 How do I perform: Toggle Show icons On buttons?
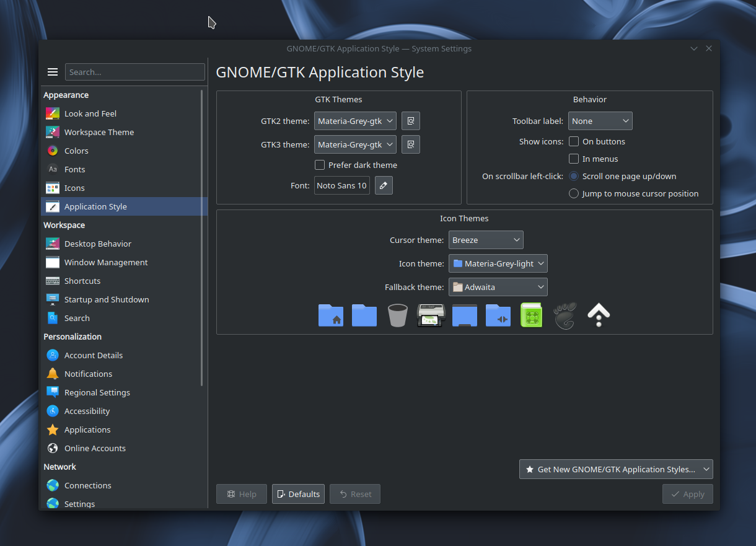coord(574,141)
